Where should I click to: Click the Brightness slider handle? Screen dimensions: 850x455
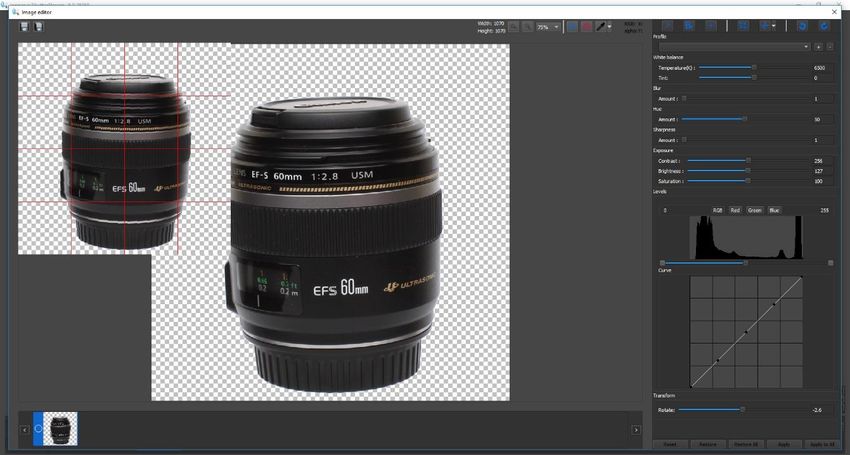(748, 171)
